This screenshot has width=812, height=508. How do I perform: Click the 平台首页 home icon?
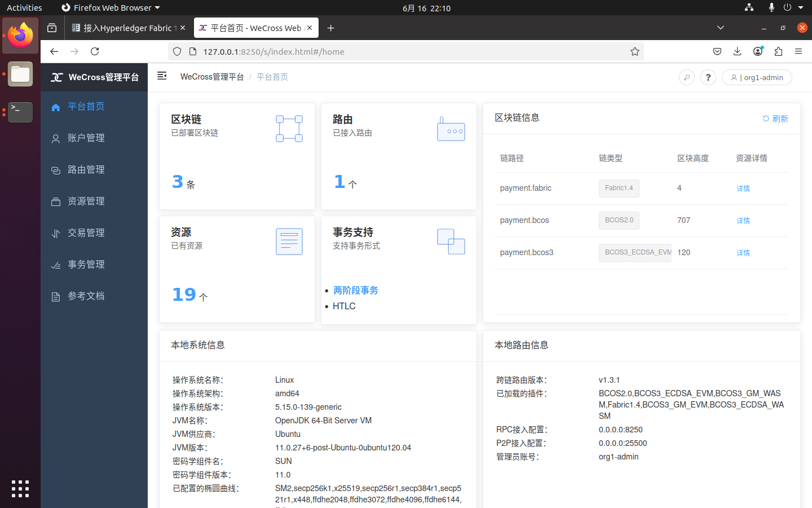pyautogui.click(x=56, y=107)
